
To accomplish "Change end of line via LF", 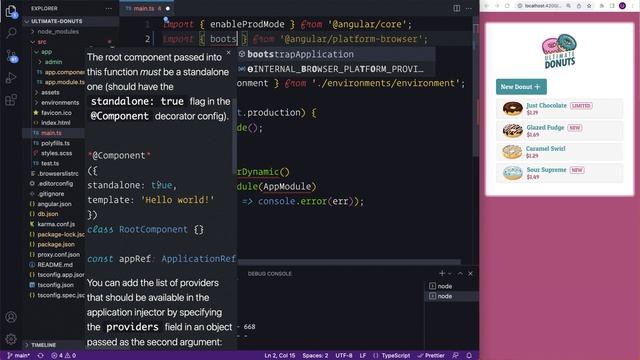I will point(362,356).
